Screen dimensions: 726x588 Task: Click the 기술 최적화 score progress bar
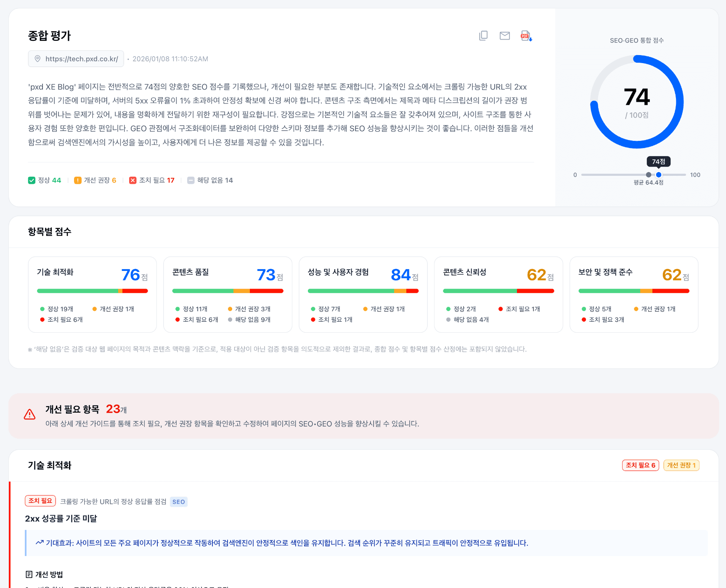[x=93, y=291]
